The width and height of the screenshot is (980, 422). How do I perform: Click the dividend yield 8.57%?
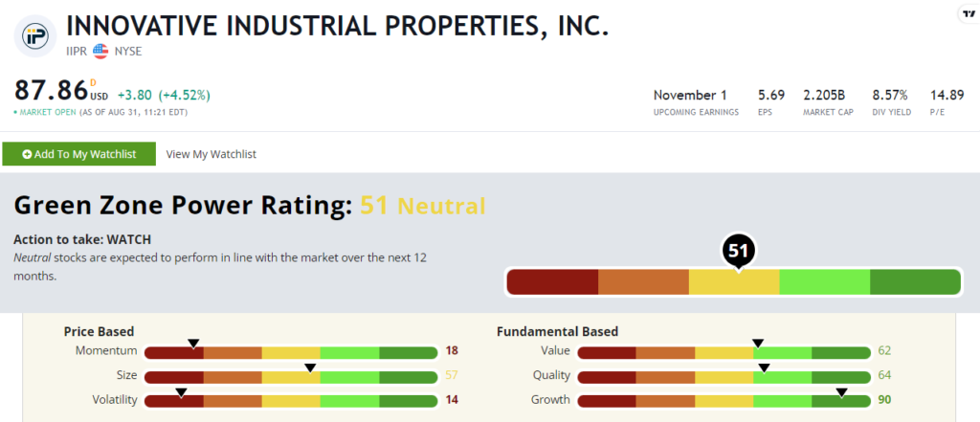tap(890, 95)
